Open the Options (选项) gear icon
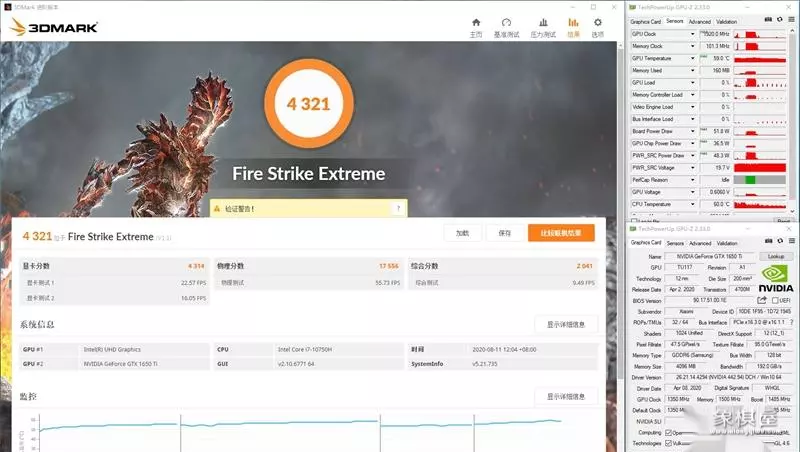The image size is (800, 452). click(x=597, y=25)
